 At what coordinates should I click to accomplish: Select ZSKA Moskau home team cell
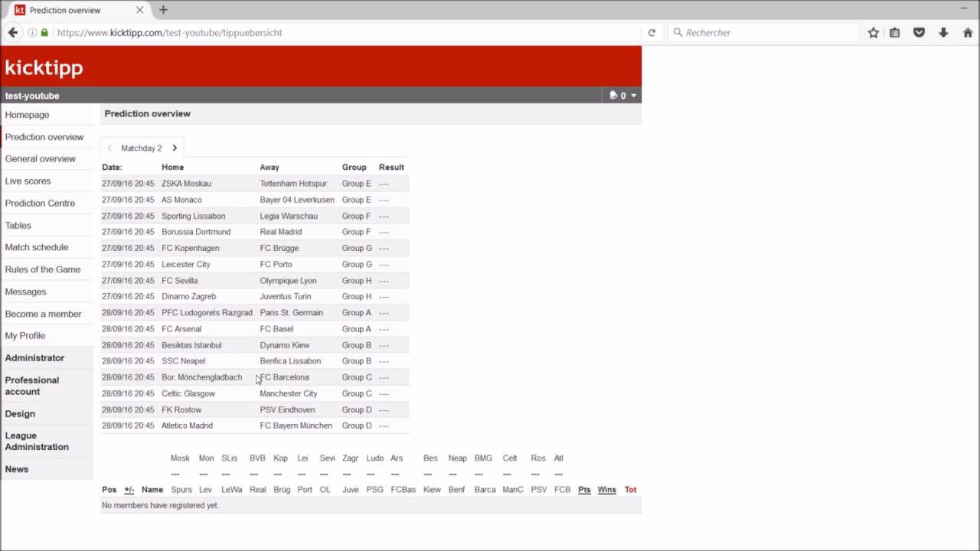pyautogui.click(x=186, y=184)
